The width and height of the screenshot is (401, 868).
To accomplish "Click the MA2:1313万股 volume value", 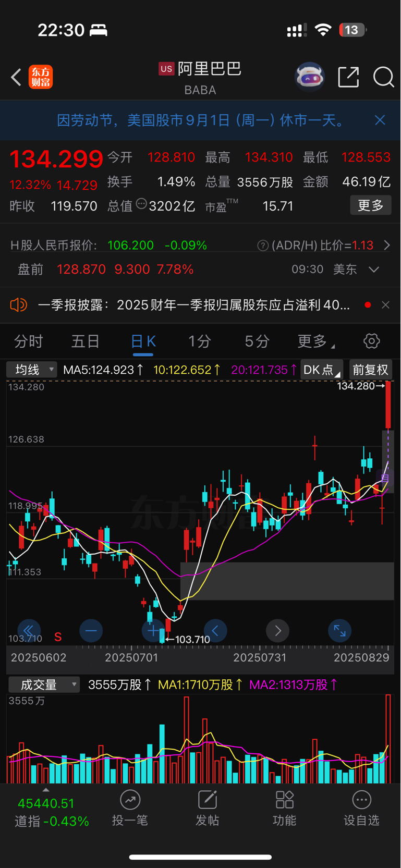I will pyautogui.click(x=294, y=684).
